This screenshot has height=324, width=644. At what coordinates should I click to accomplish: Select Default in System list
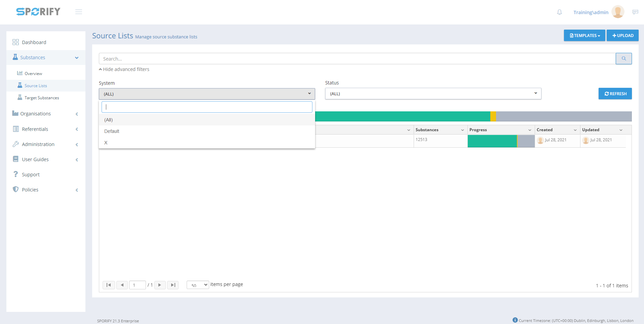pyautogui.click(x=112, y=131)
